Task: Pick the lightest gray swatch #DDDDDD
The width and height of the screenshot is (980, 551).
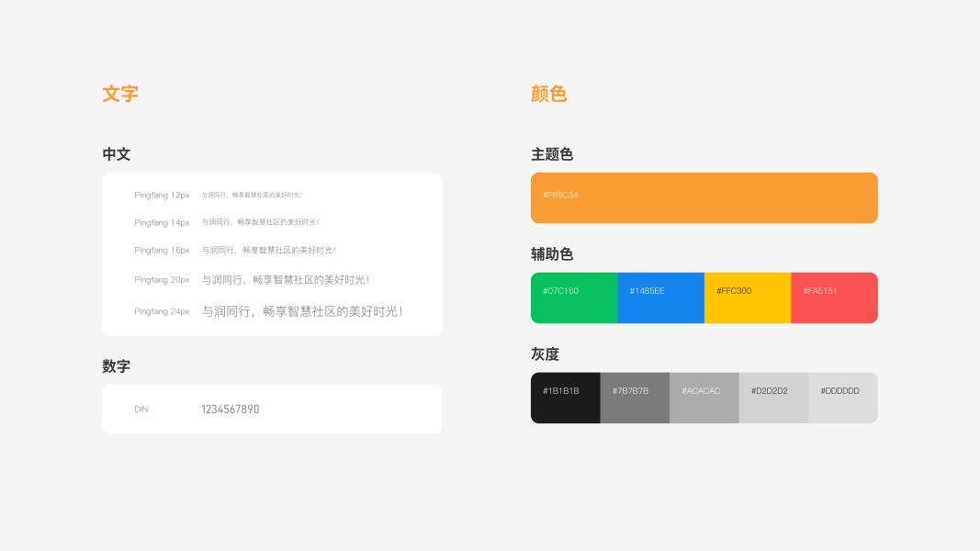Action: [843, 398]
